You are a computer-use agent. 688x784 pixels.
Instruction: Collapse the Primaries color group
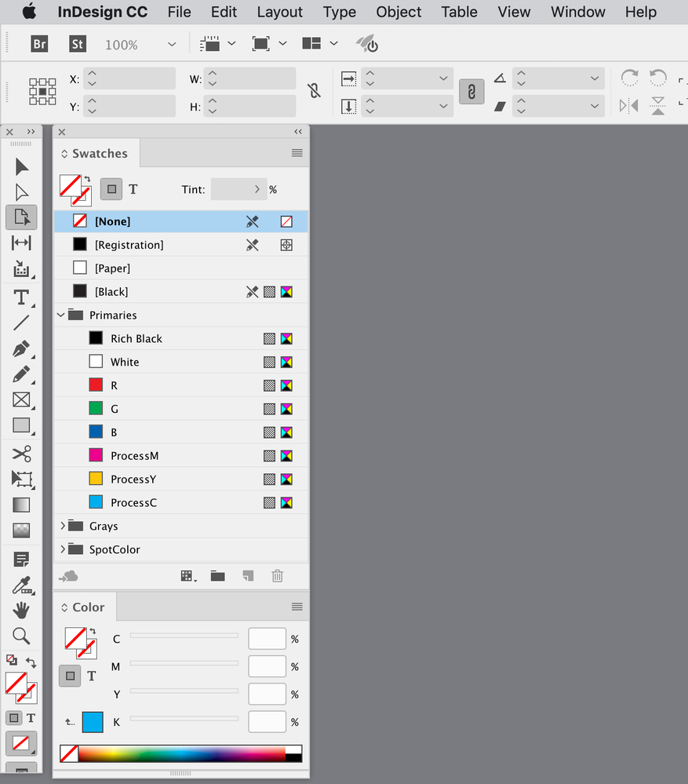(60, 315)
